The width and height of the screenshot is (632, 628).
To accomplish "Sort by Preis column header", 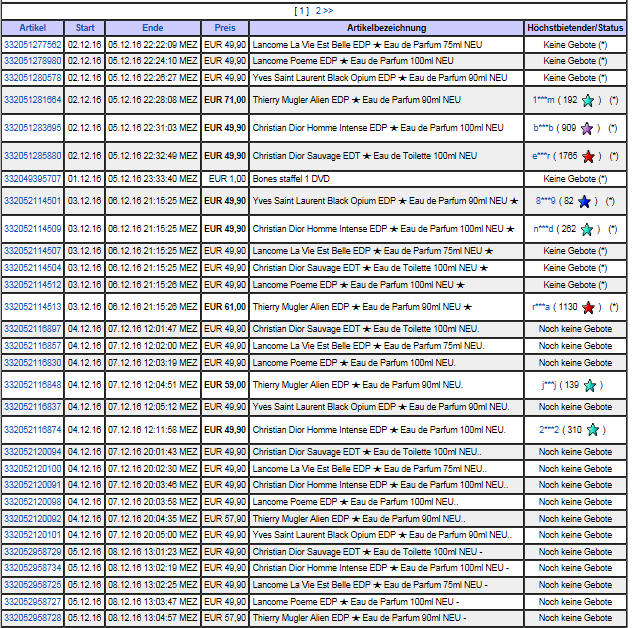I will click(225, 28).
